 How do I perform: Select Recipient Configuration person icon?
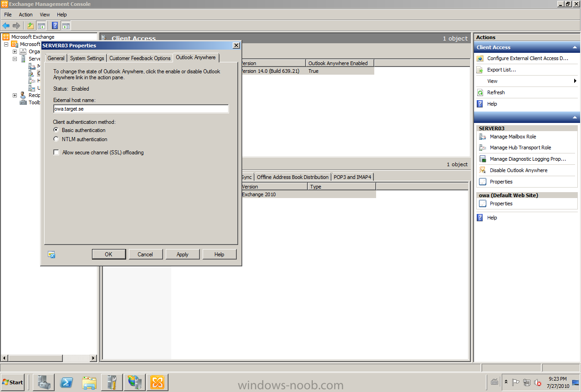click(23, 95)
